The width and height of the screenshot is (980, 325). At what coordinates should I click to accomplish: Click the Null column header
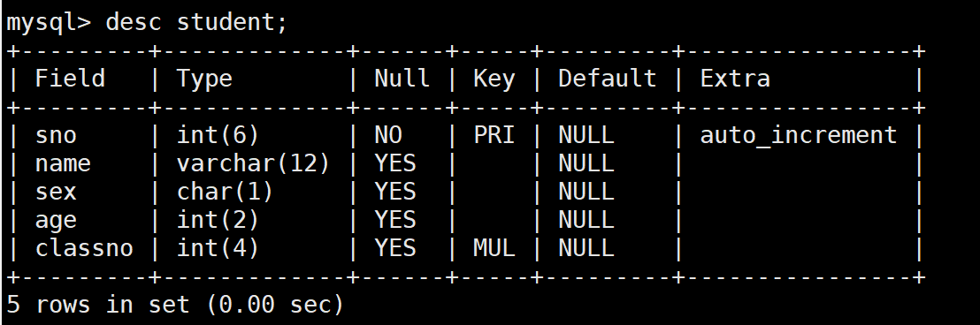pos(402,79)
